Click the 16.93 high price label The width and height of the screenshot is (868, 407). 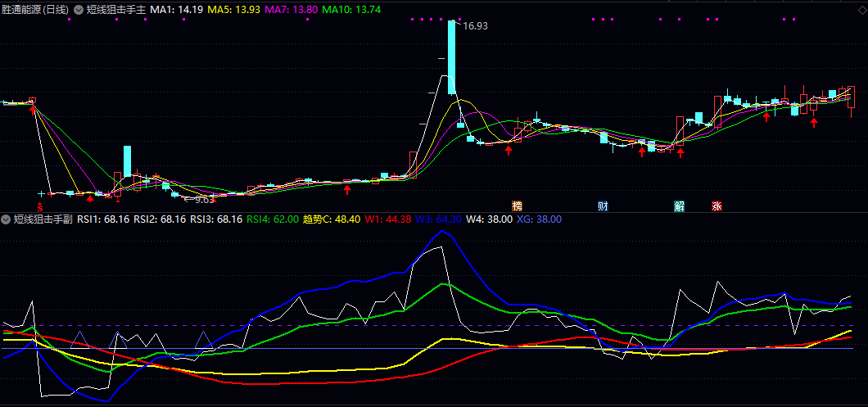click(x=475, y=26)
